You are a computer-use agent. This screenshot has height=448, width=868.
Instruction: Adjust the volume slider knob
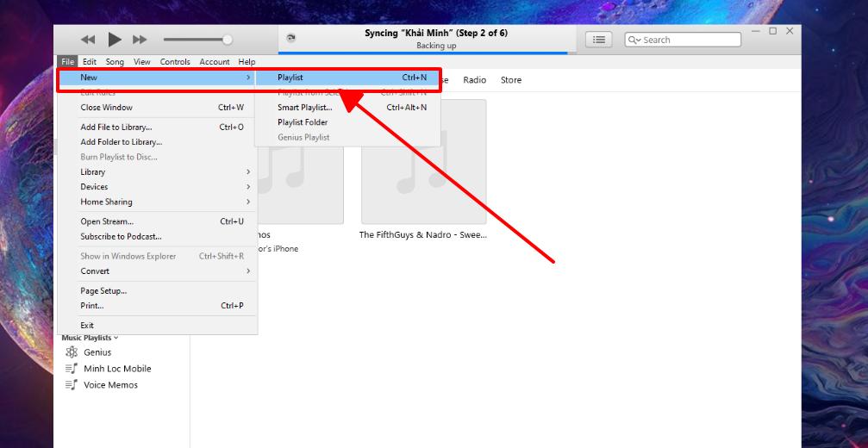(x=227, y=40)
